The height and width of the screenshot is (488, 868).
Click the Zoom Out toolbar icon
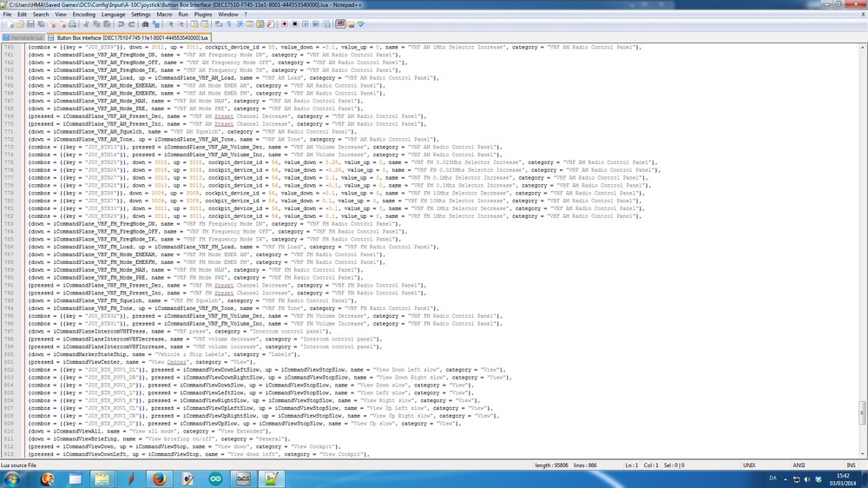[x=180, y=24]
